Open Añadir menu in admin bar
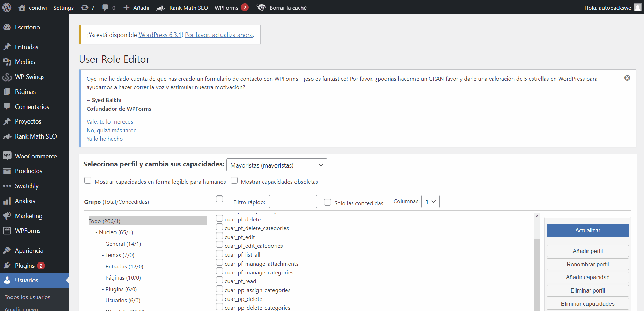The image size is (644, 311). pyautogui.click(x=137, y=8)
